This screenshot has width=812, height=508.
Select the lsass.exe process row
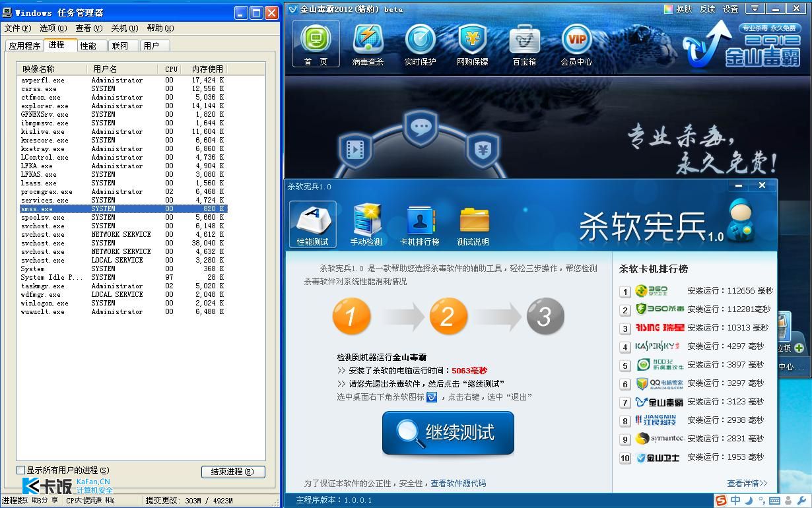click(x=123, y=183)
